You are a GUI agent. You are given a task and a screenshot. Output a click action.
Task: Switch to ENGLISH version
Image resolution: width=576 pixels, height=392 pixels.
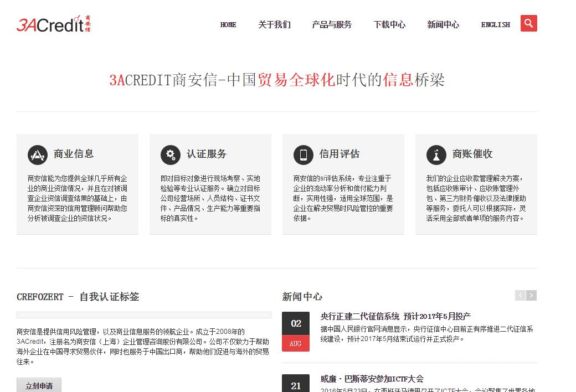tap(496, 24)
